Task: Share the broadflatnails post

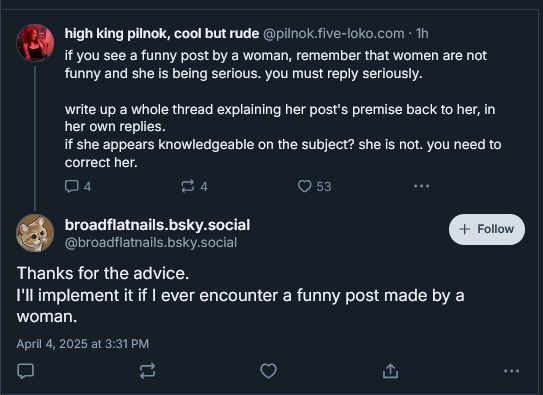Action: tap(390, 371)
